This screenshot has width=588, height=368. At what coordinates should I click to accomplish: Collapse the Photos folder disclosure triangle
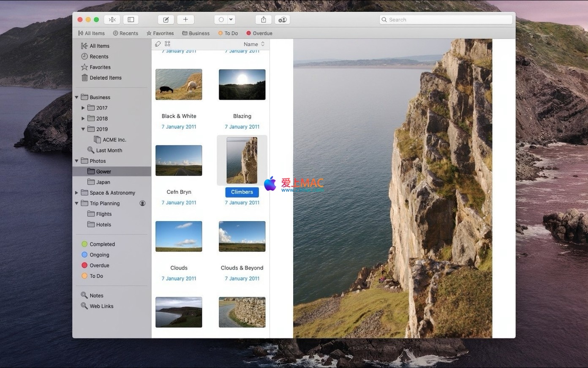(x=77, y=161)
